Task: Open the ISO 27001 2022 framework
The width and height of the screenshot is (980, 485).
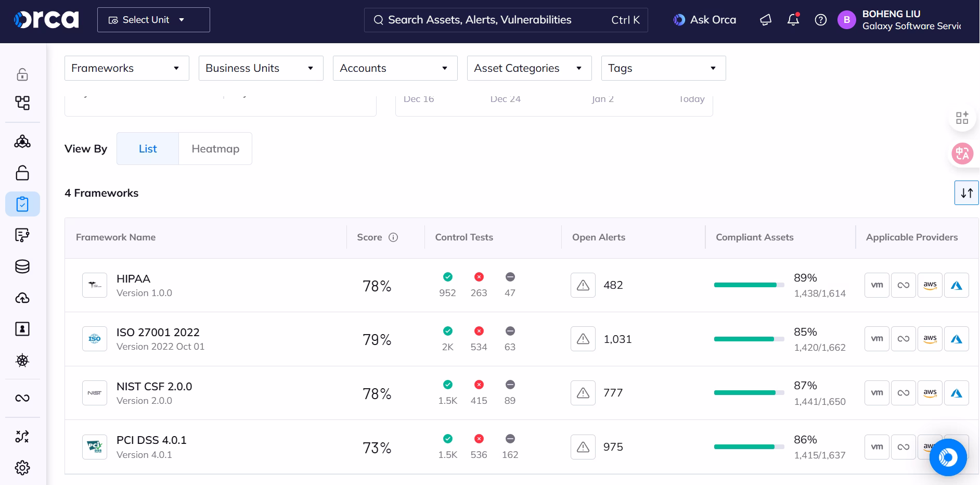Action: coord(158,333)
